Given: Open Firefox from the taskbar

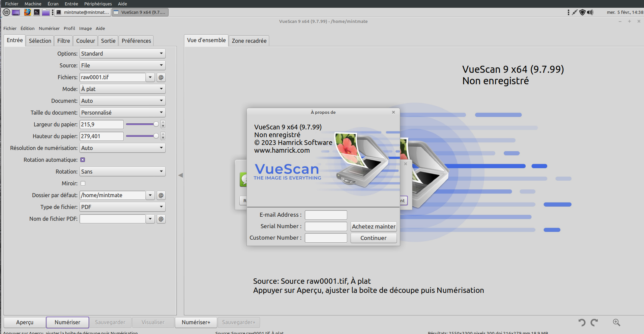Looking at the screenshot, I should 27,12.
